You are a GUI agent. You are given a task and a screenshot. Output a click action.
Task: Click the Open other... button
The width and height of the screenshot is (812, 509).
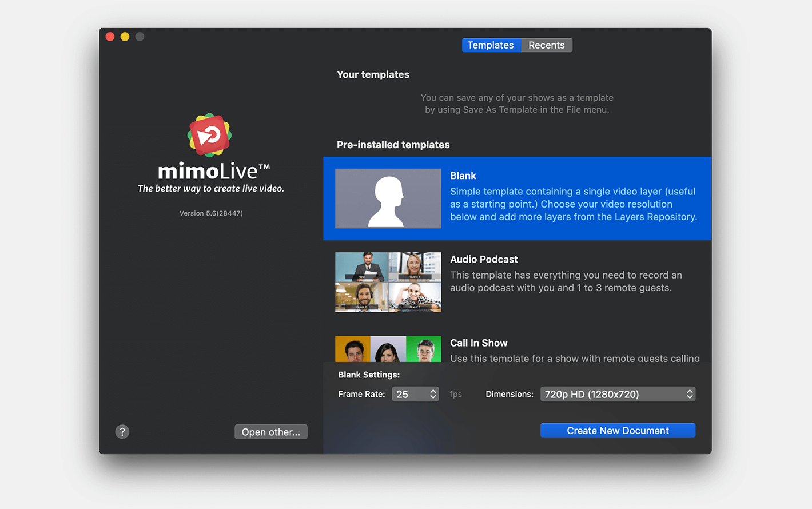[x=271, y=432]
